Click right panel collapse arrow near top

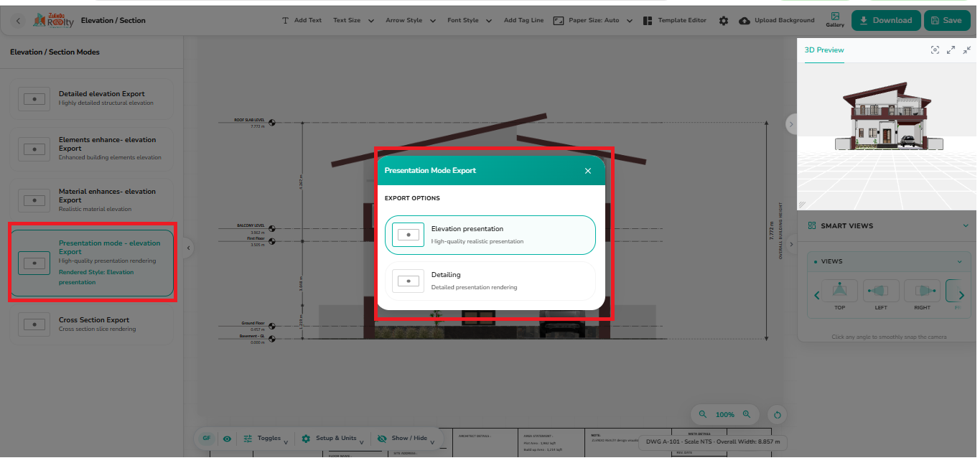tap(791, 124)
